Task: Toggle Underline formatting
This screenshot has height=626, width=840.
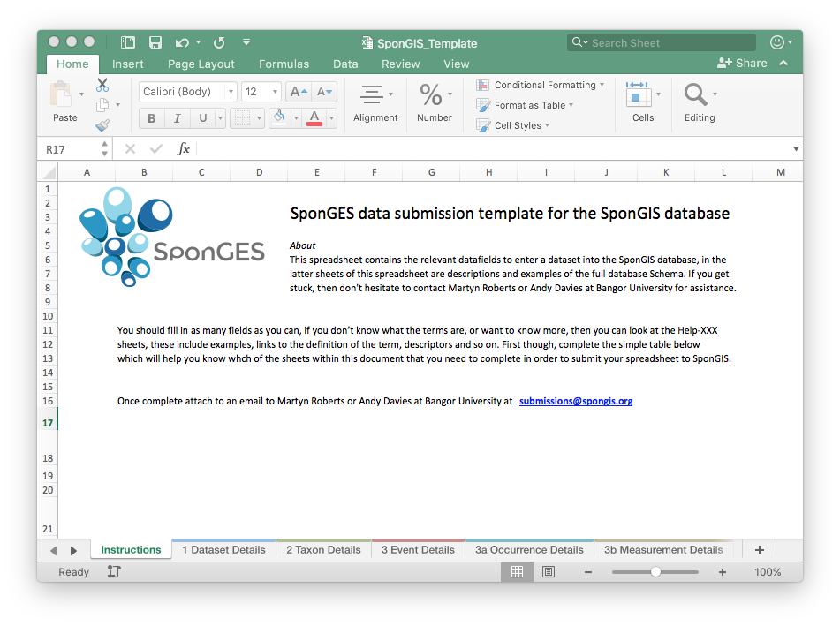Action: (202, 118)
